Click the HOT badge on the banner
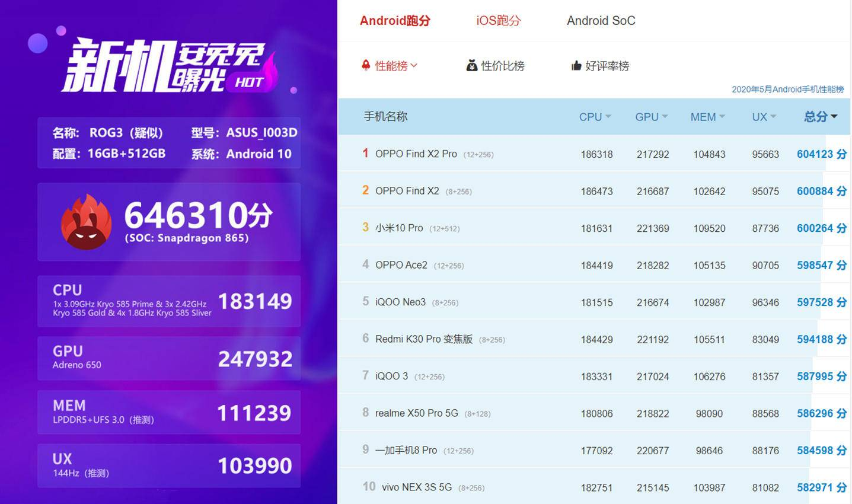 coord(249,82)
